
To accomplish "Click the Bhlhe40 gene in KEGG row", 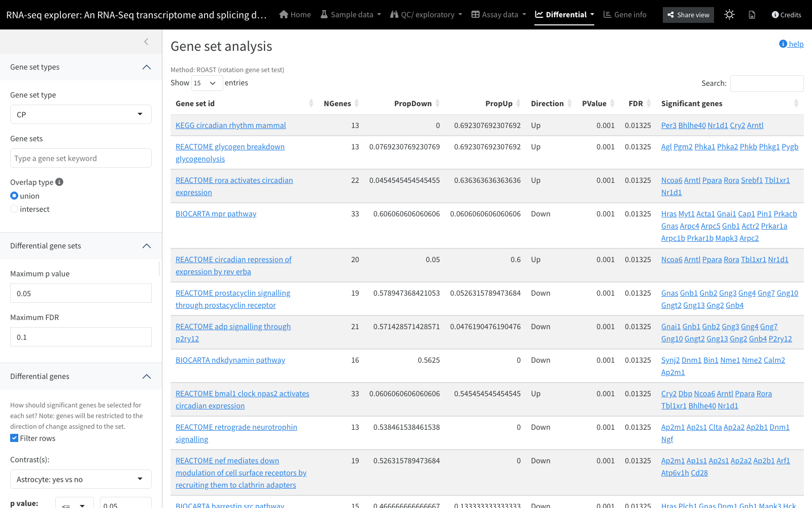I will tap(692, 125).
